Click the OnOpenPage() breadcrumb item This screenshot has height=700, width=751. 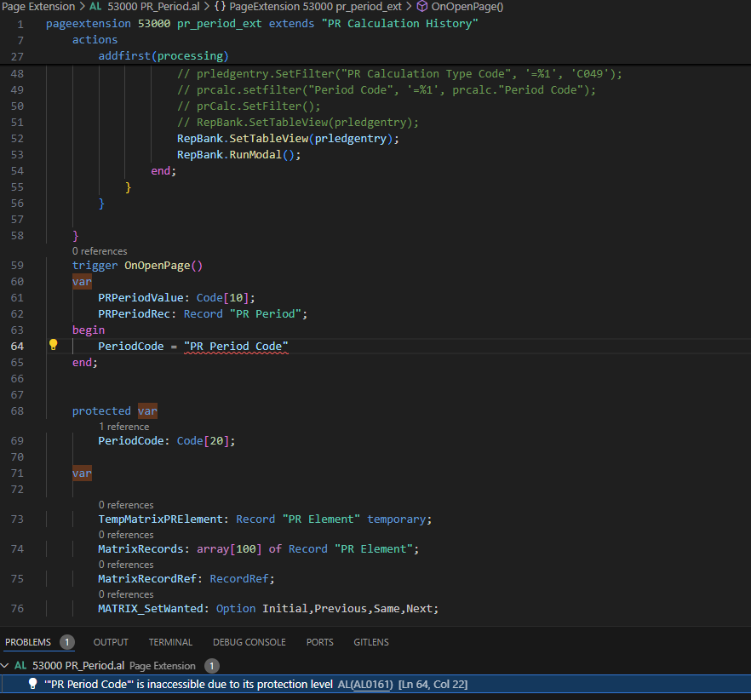coord(467,6)
